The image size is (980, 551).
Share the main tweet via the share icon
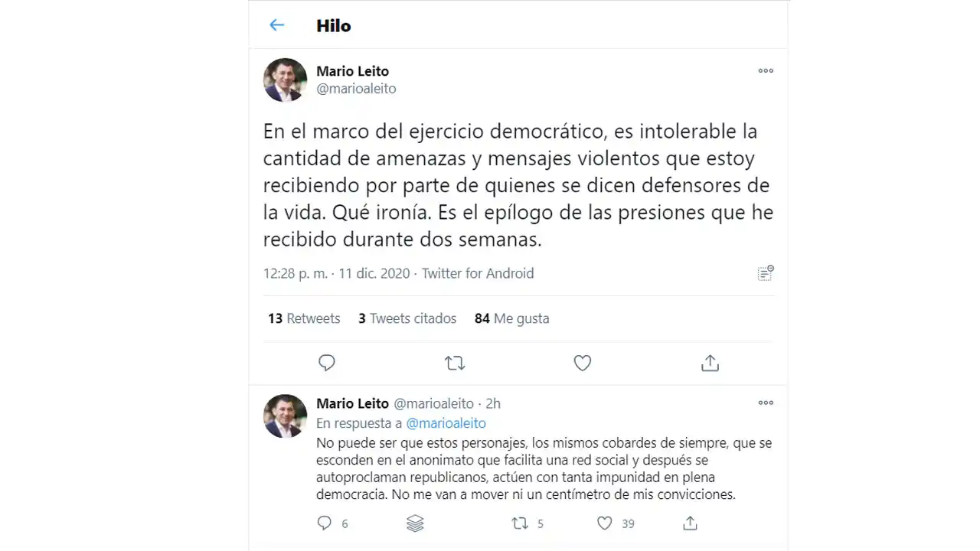(x=710, y=363)
